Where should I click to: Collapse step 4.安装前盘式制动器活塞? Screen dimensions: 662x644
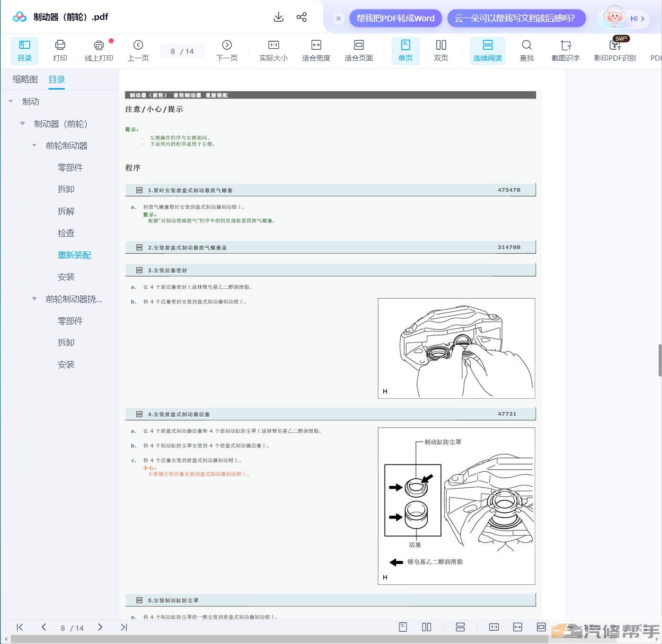(x=139, y=414)
